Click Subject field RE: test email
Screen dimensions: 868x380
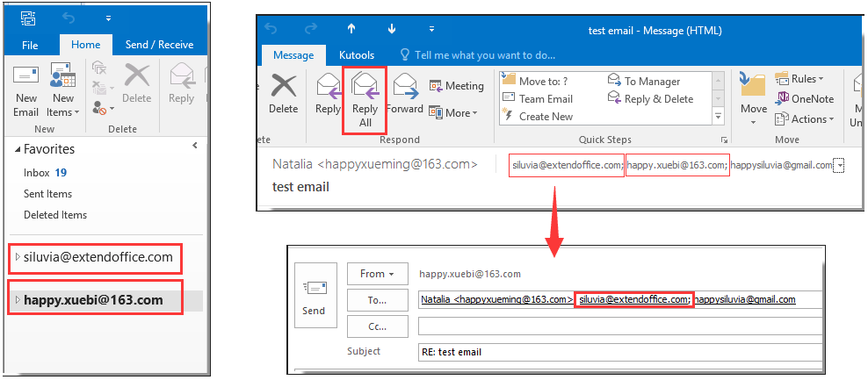(x=620, y=352)
